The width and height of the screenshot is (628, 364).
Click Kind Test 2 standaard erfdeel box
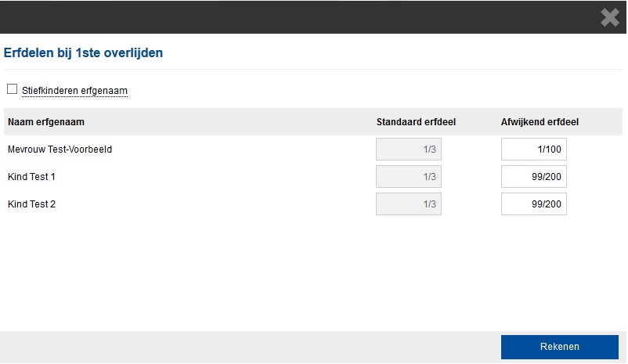tap(409, 204)
